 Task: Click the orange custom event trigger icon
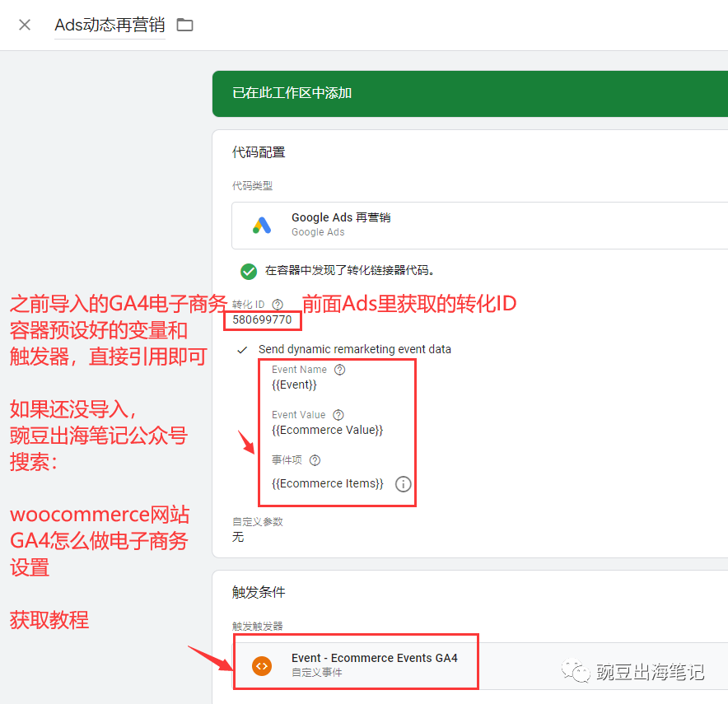(x=262, y=666)
